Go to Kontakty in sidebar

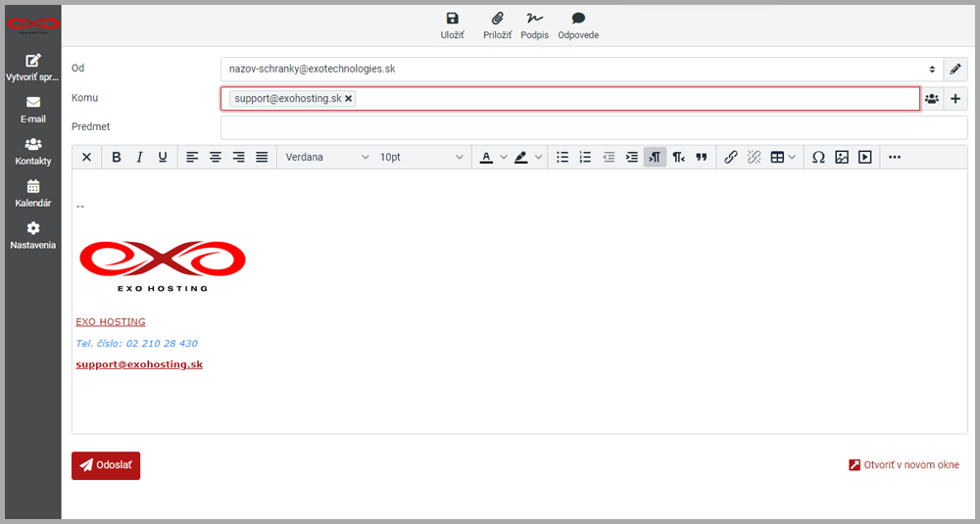click(x=33, y=151)
